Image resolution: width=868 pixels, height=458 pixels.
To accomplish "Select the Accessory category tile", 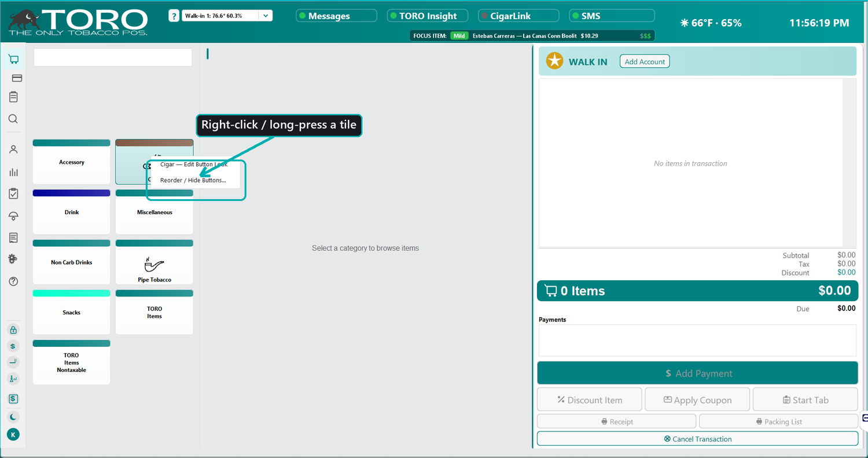I will pos(72,162).
